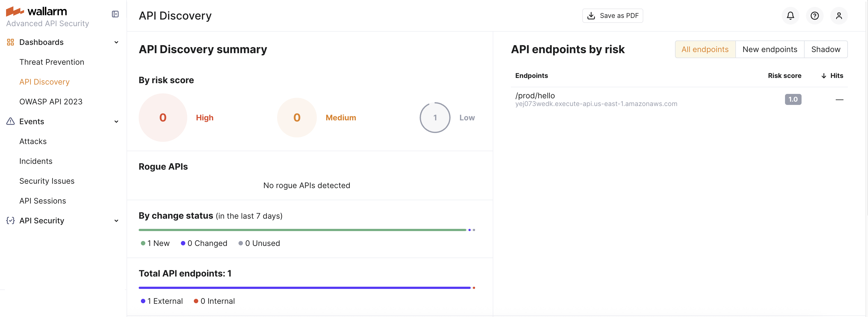Select the New endpoints filter
Viewport: 868px width, 317px height.
coord(770,49)
